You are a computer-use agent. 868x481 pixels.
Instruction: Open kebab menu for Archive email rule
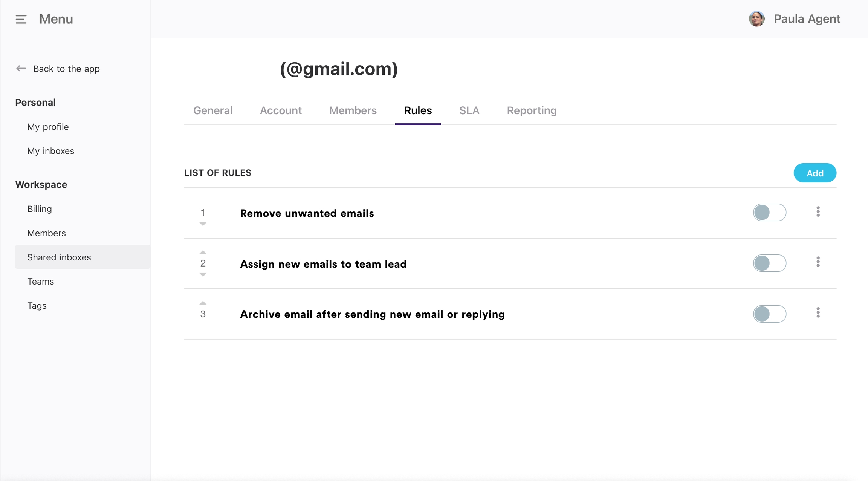click(x=818, y=312)
